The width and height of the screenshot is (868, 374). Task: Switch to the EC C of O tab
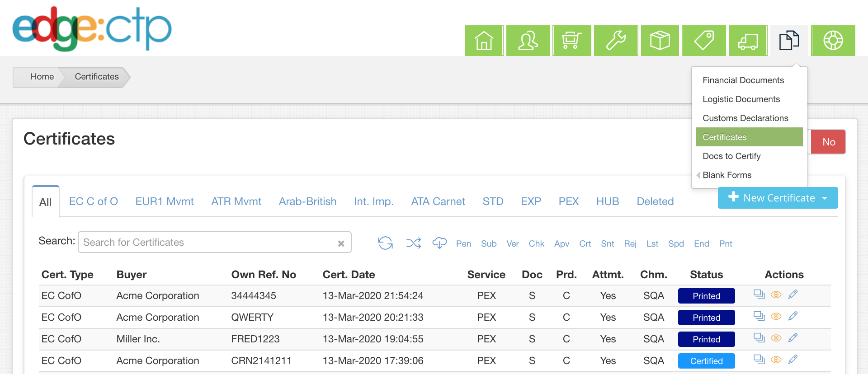click(x=94, y=201)
